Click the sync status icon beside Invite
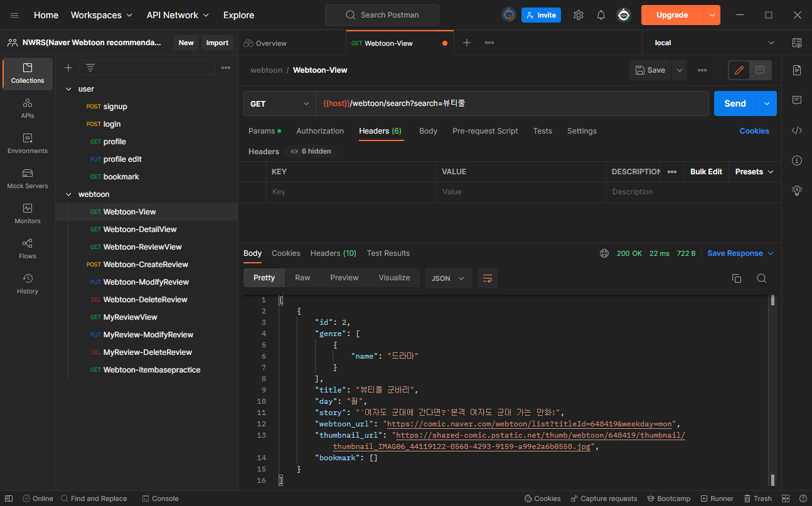Screen dimensions: 812x506 coord(508,15)
